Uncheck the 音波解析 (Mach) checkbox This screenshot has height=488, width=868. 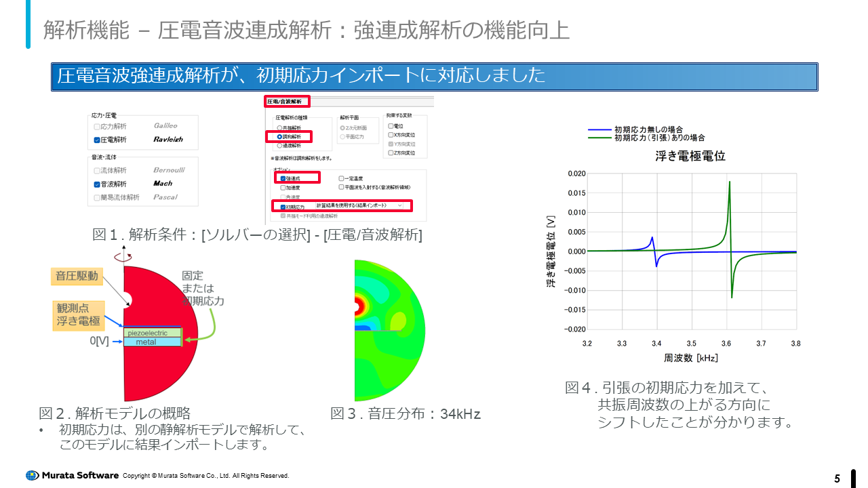pos(96,184)
